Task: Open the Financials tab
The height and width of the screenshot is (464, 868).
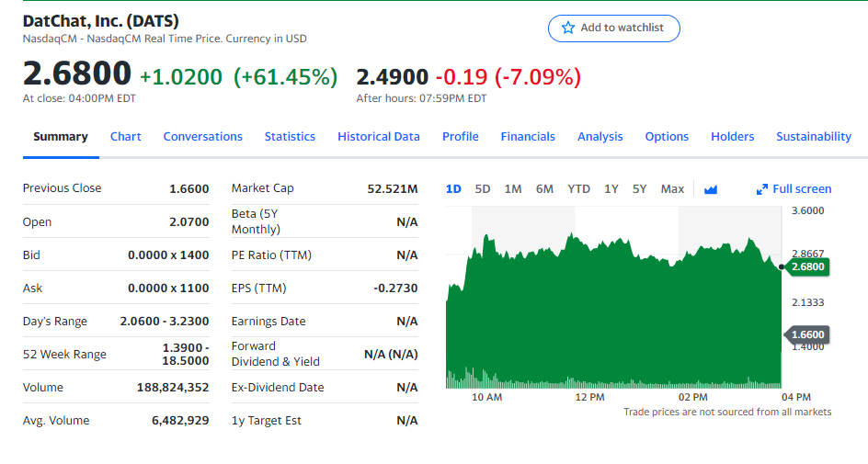Action: [x=528, y=137]
